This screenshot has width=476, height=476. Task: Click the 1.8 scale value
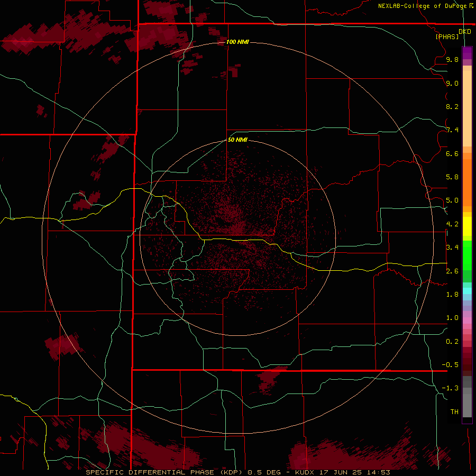[452, 295]
